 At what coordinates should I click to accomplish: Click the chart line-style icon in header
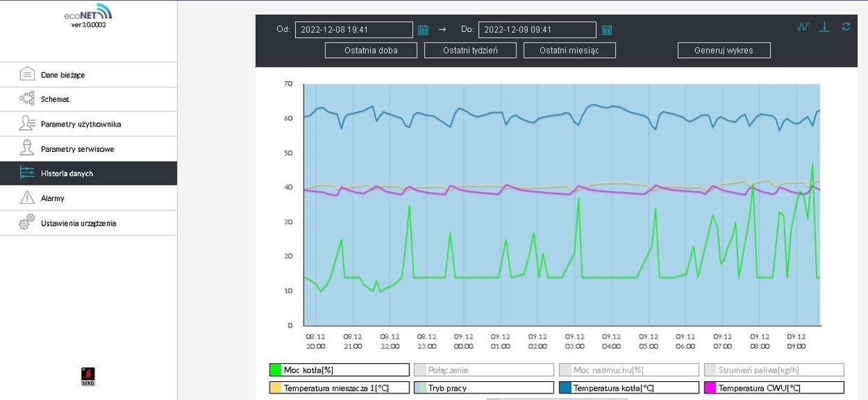pyautogui.click(x=802, y=27)
